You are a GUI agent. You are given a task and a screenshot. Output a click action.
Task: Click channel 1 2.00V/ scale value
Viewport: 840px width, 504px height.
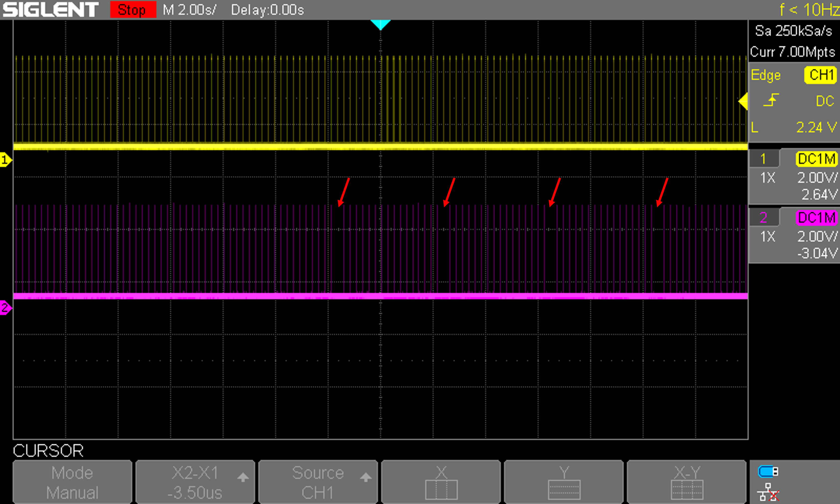click(818, 178)
